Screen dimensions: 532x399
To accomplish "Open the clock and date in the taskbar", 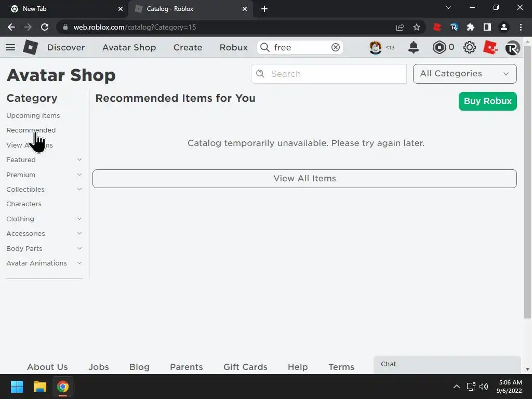I will point(509,387).
